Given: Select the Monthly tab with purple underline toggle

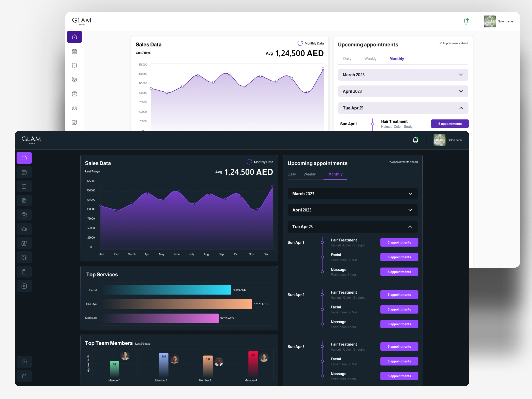Looking at the screenshot, I should (x=335, y=174).
